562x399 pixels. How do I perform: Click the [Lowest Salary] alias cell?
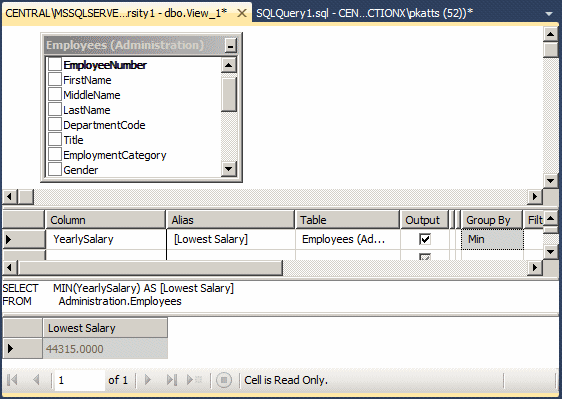(x=231, y=239)
